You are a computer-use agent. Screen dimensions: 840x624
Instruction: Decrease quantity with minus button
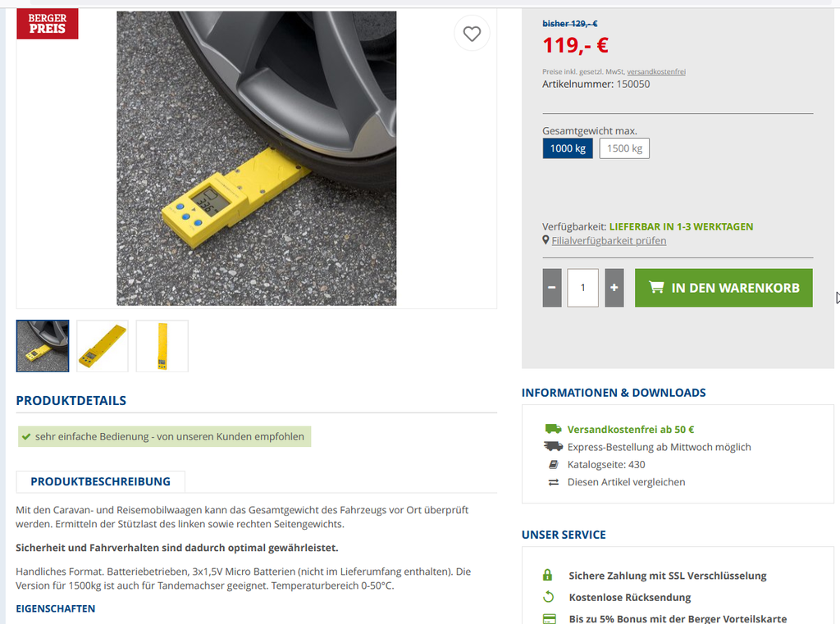(x=552, y=288)
